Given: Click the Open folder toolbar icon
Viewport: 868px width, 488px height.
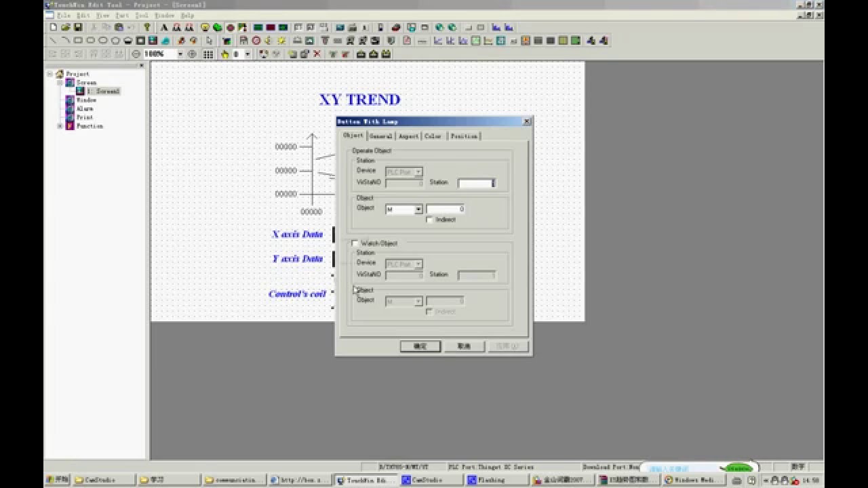Looking at the screenshot, I should pos(66,28).
